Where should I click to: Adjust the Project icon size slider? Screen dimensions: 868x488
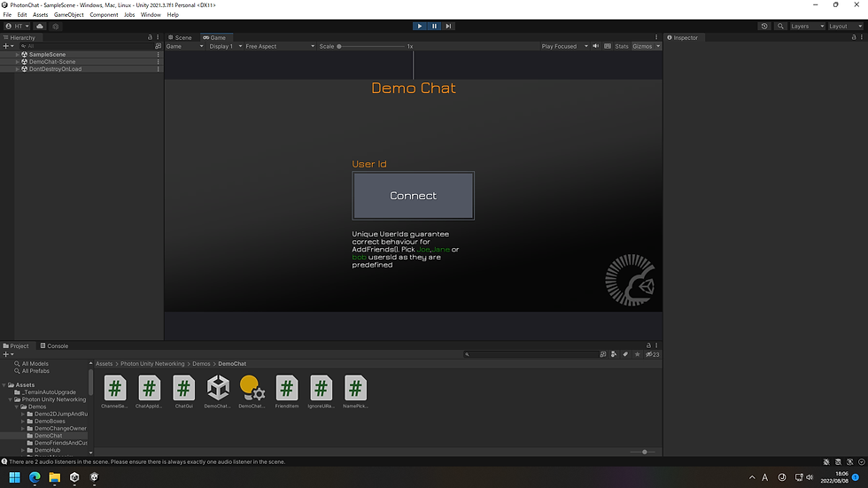[642, 452]
